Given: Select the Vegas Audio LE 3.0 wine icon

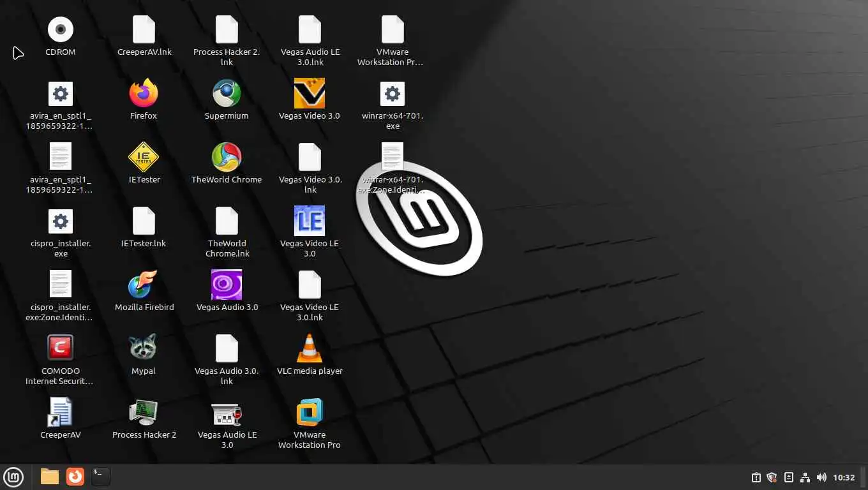Looking at the screenshot, I should [x=227, y=415].
